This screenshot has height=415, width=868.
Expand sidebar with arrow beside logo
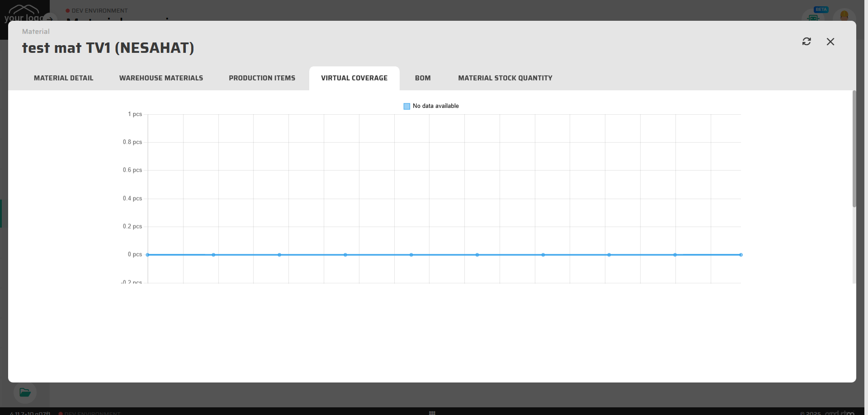(x=50, y=19)
